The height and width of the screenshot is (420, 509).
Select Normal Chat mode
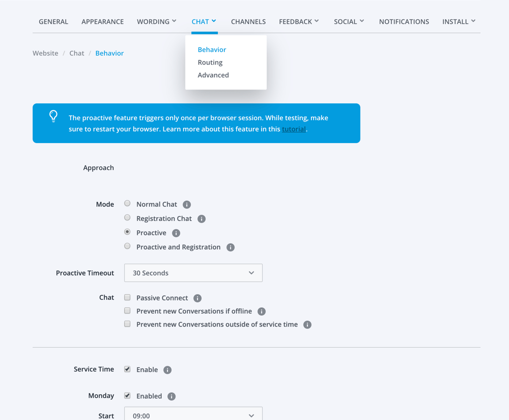pyautogui.click(x=127, y=203)
